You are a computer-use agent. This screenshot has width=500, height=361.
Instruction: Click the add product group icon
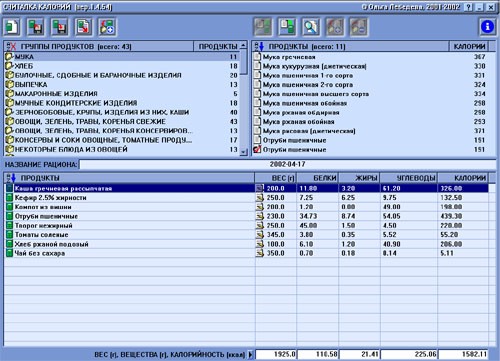click(x=107, y=27)
